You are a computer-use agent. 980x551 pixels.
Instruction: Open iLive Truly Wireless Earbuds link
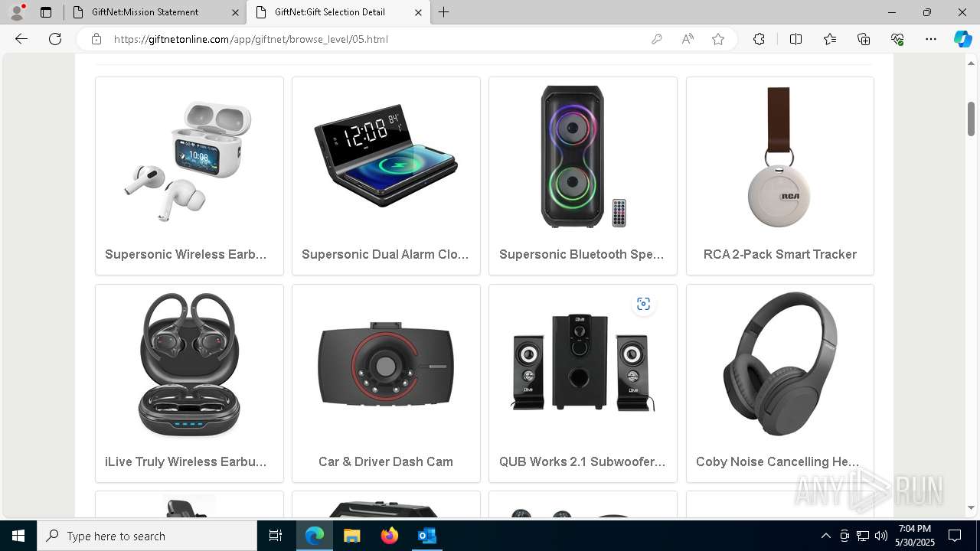click(186, 461)
